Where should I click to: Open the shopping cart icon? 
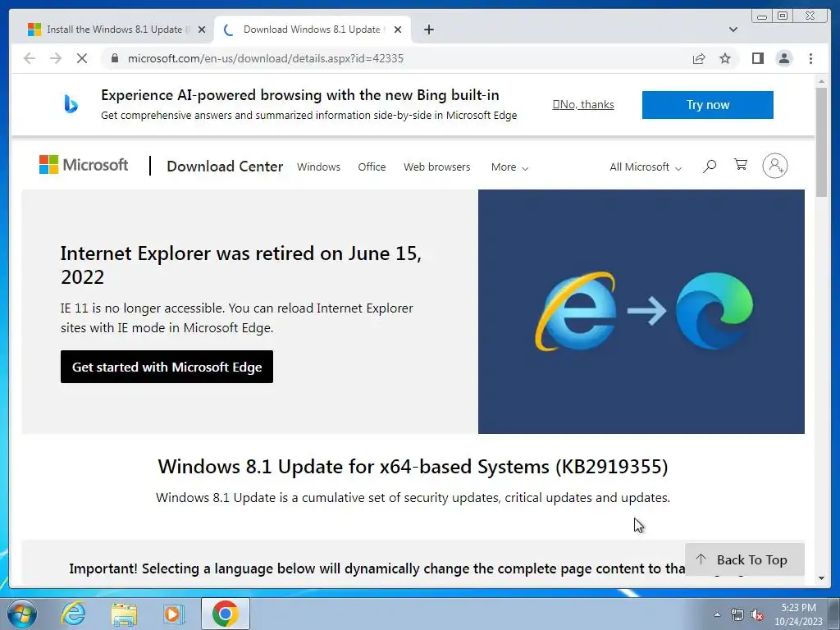click(741, 164)
